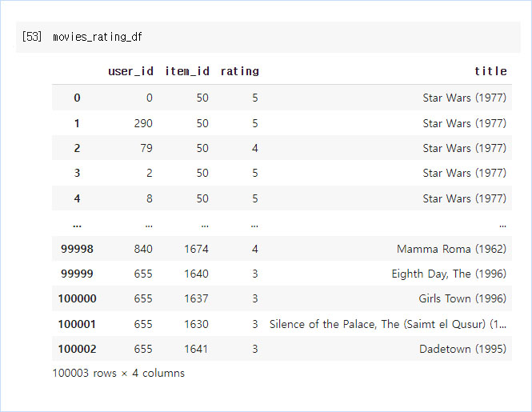Click rating value 4 in row 2
532x412 pixels.
[255, 148]
